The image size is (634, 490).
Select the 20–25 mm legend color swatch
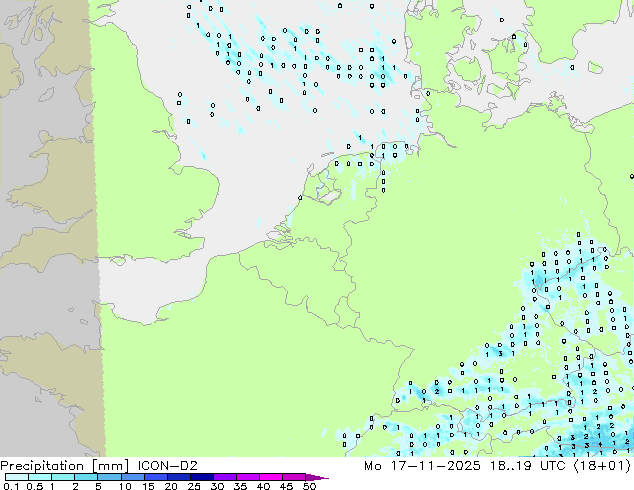coord(178,477)
